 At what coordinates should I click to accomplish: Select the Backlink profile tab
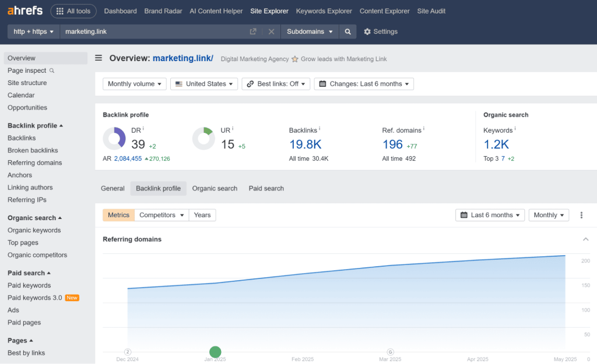[159, 188]
